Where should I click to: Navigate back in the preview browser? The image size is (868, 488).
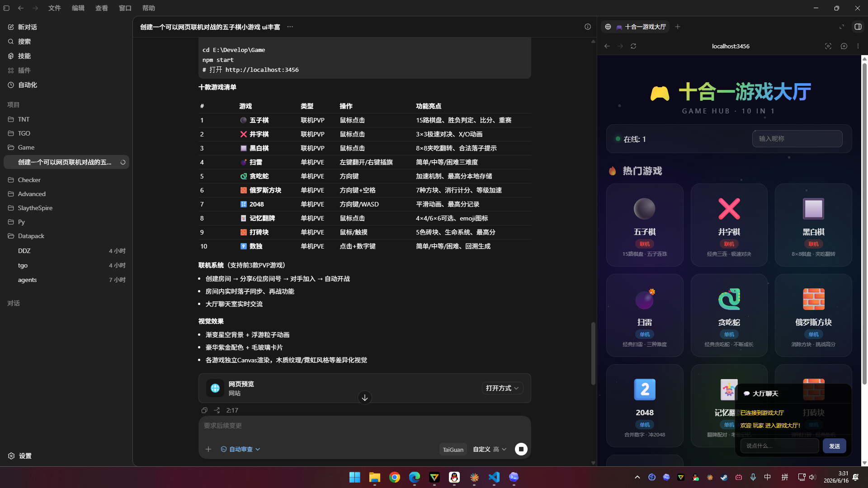click(x=607, y=46)
